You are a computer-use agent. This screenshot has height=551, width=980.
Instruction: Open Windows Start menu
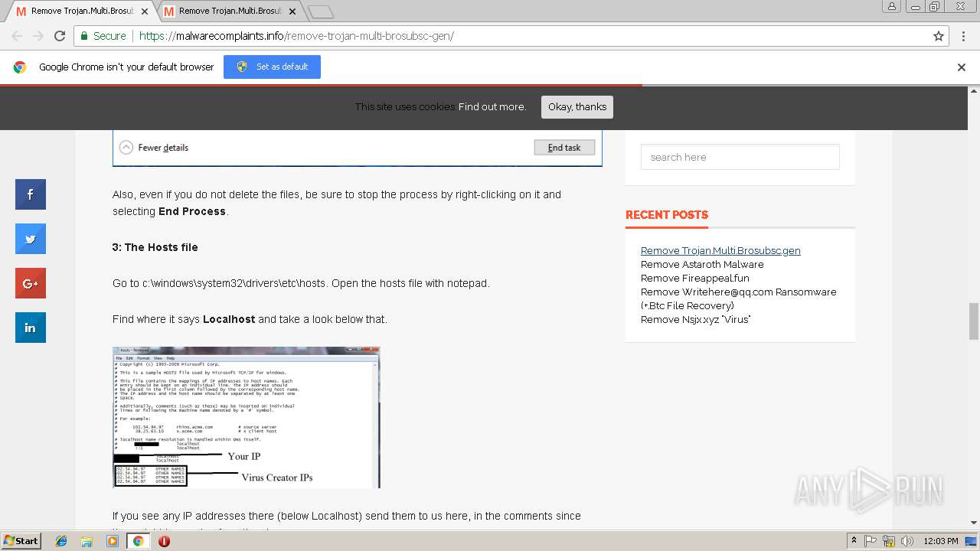point(21,541)
